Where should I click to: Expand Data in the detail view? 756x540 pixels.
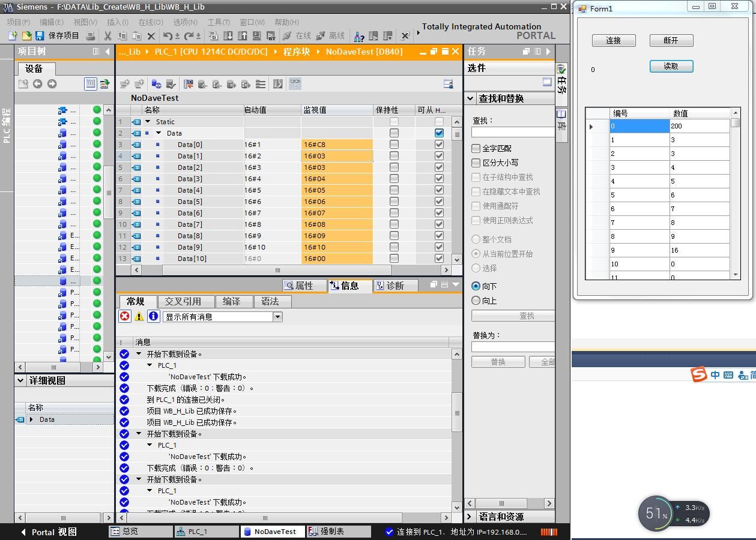coord(31,419)
